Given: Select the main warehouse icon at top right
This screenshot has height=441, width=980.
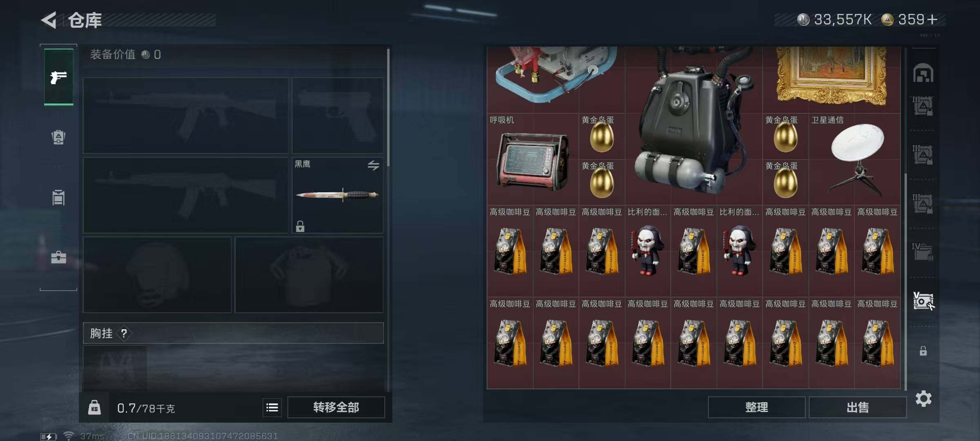Looking at the screenshot, I should (x=923, y=73).
